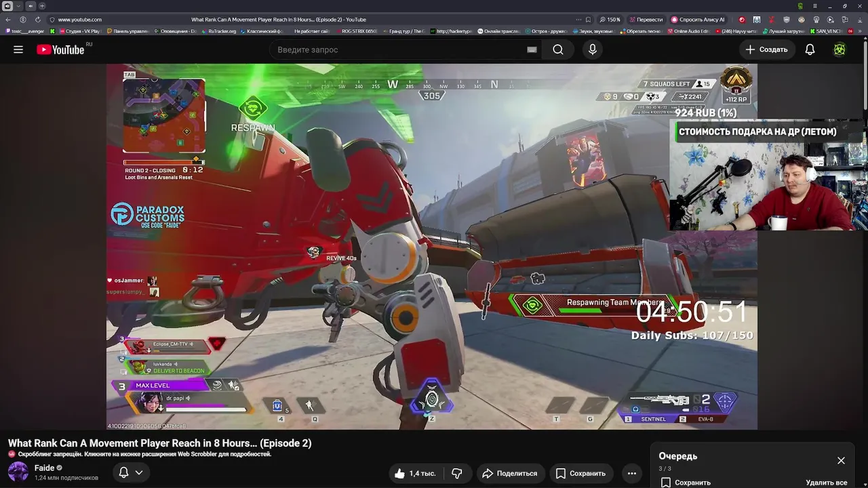Open the account avatar menu
This screenshot has width=868, height=488.
click(840, 49)
